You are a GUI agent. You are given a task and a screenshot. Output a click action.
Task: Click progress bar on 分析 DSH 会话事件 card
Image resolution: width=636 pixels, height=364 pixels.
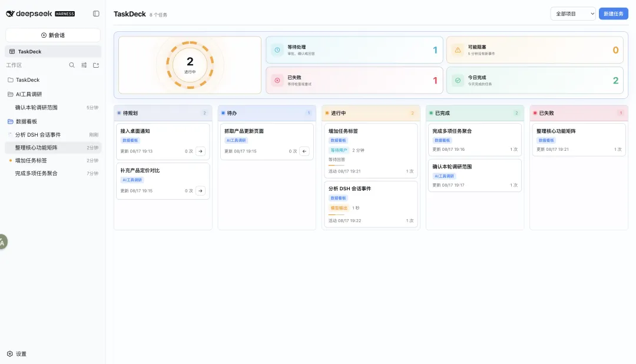click(x=336, y=214)
